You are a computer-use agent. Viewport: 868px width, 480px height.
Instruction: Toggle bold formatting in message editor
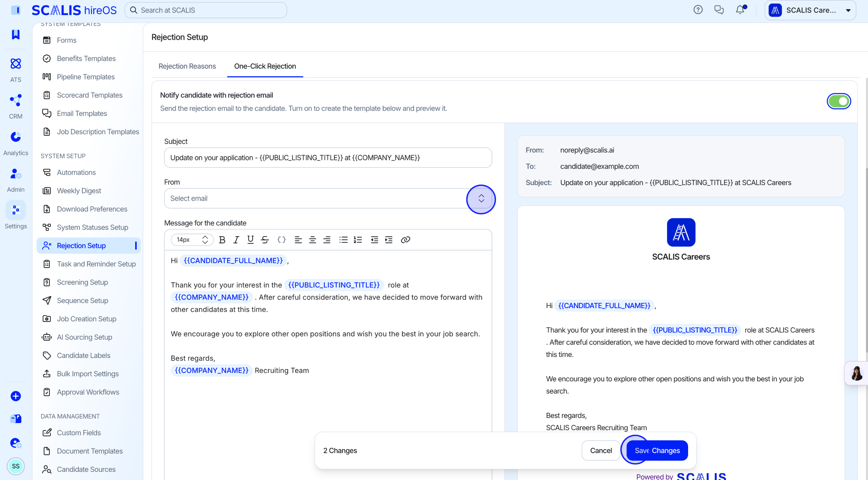pos(222,240)
